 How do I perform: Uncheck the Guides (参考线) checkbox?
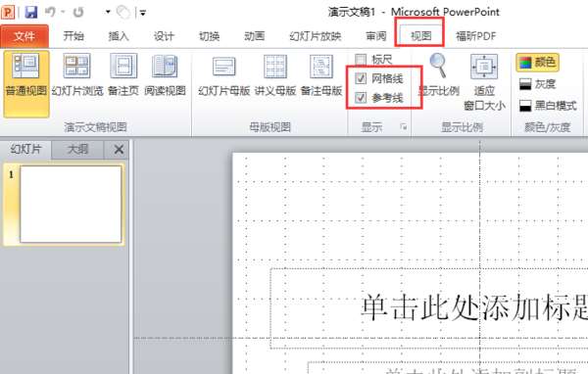click(361, 98)
